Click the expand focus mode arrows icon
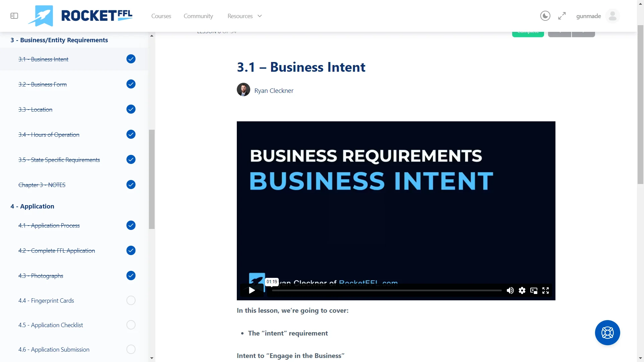The height and width of the screenshot is (362, 644). point(562,16)
